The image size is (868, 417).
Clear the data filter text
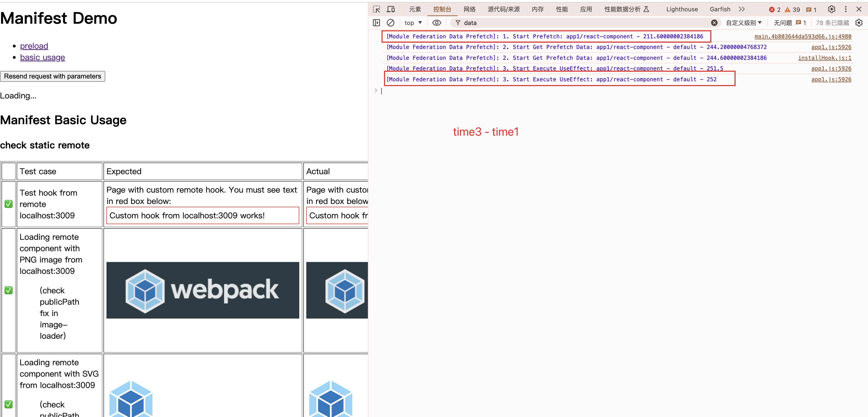[x=714, y=22]
